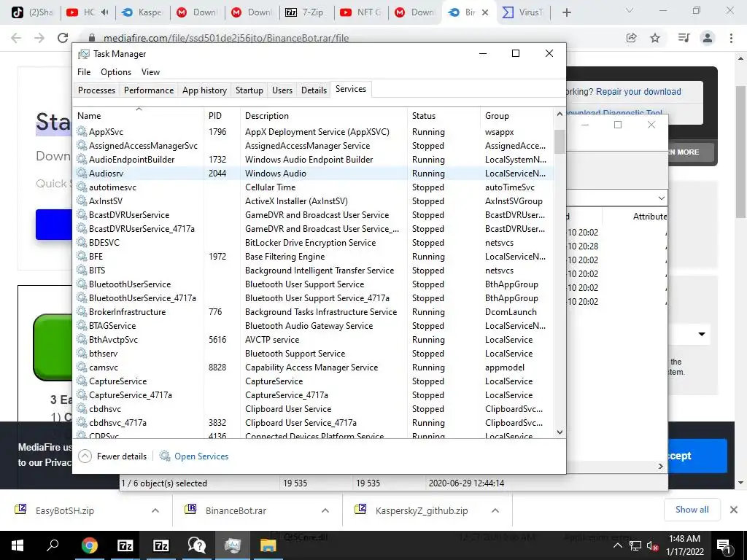Click Repair your download link
Screen dimensions: 747x560
point(638,91)
